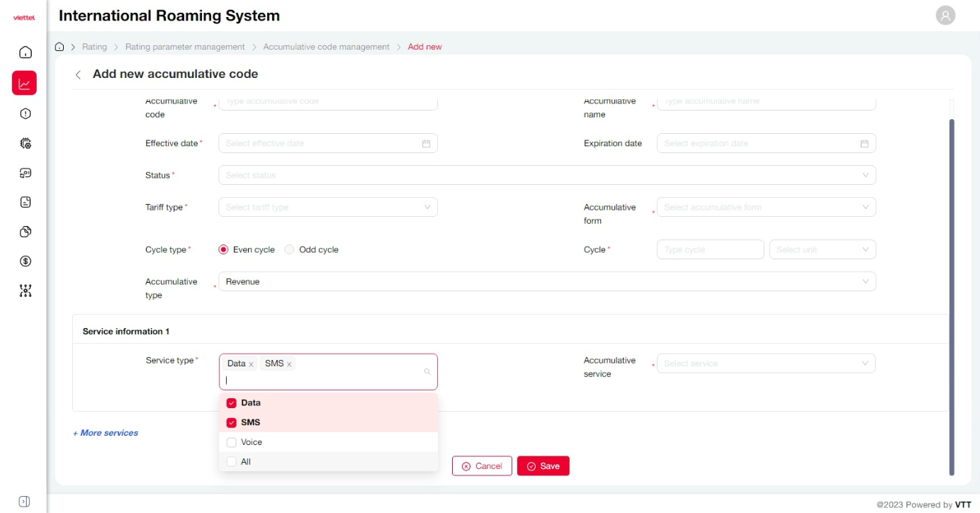
Task: Select the Odd cycle radio button
Action: 289,249
